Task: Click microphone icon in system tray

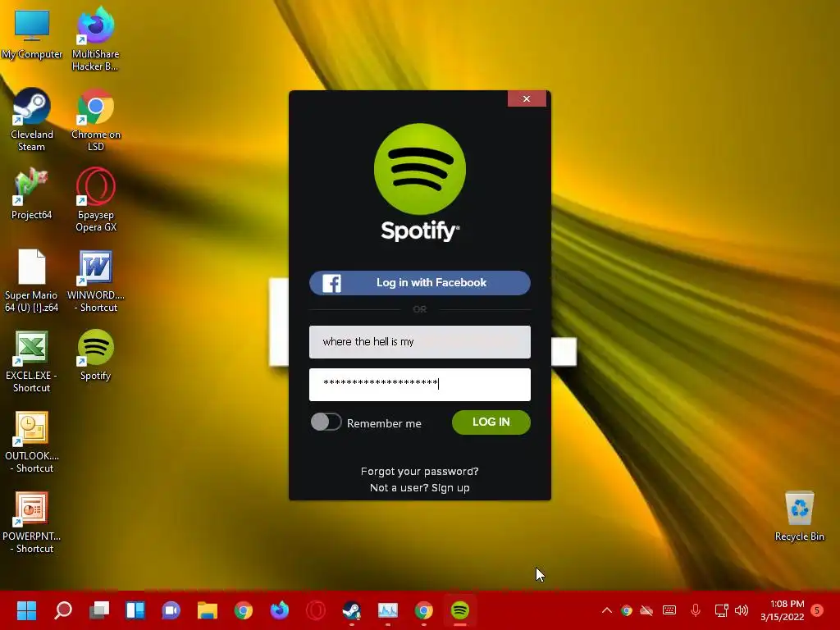Action: [x=696, y=610]
